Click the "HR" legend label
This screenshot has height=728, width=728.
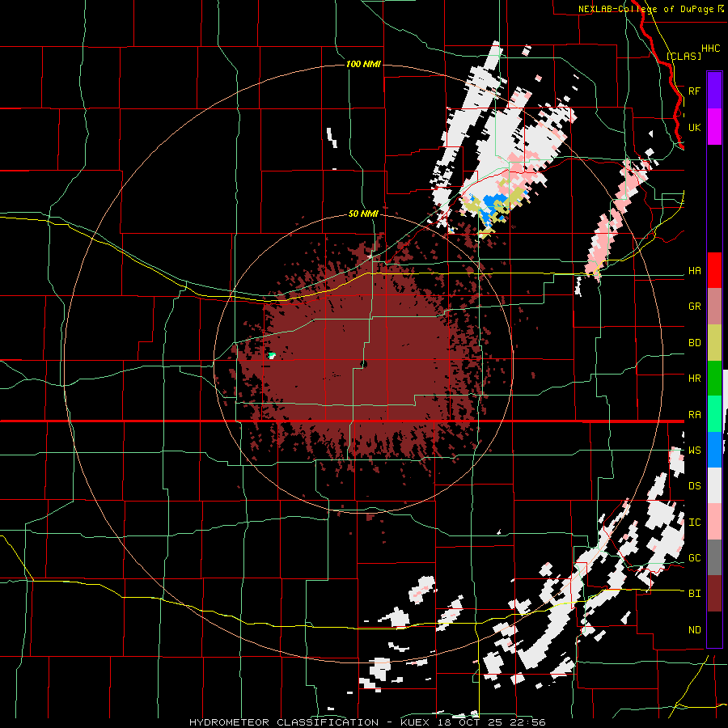tap(694, 379)
